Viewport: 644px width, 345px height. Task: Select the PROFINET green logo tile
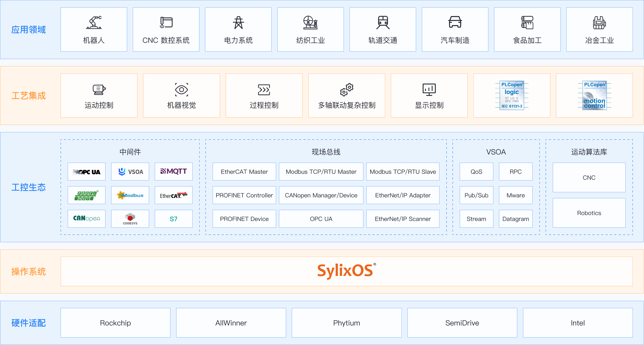coord(87,195)
